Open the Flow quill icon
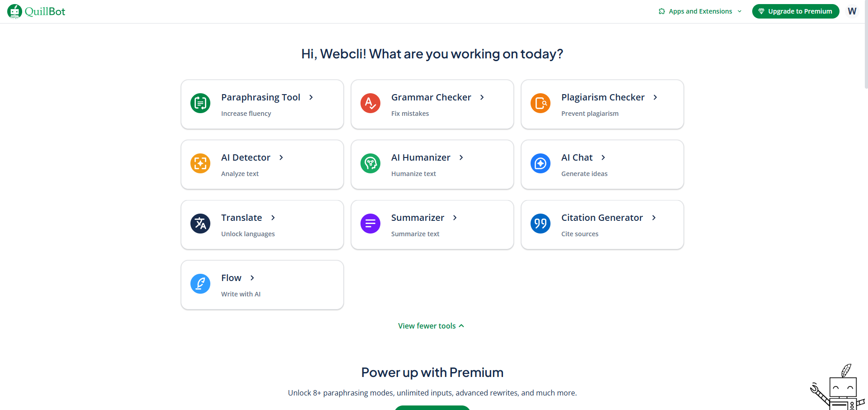 point(200,284)
